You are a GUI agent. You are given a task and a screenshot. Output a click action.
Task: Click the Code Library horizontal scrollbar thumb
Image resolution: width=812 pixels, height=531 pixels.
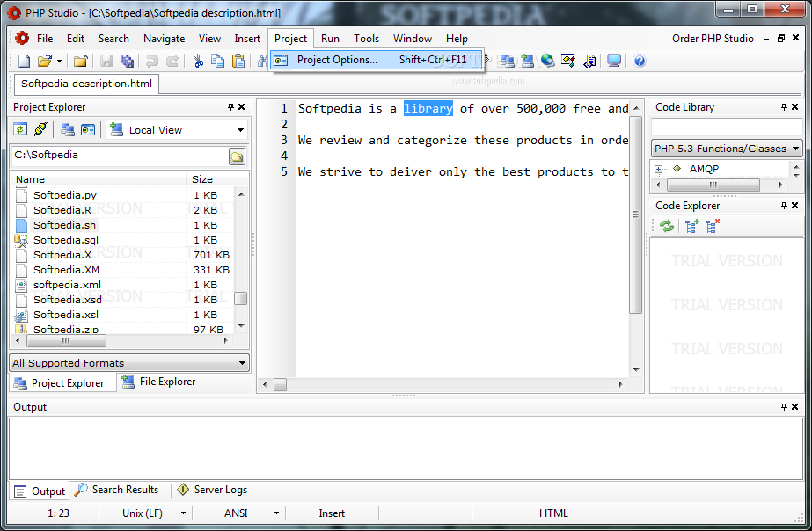pos(713,185)
